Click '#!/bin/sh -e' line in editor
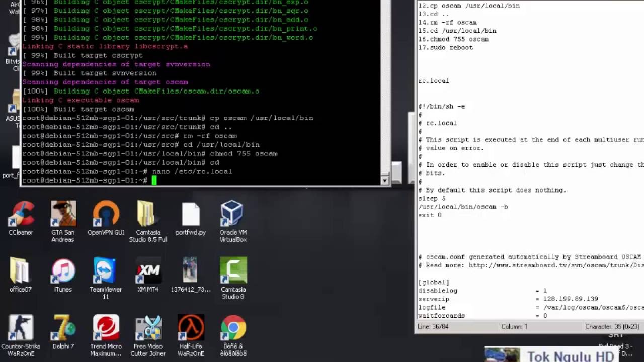The width and height of the screenshot is (644, 362). pyautogui.click(x=441, y=106)
